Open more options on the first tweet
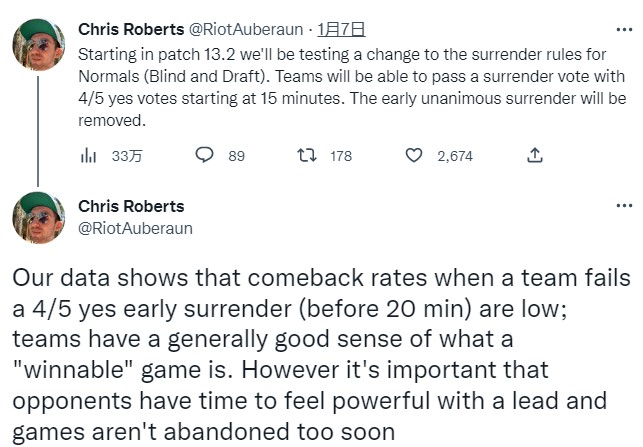Viewport: 643px width, 447px height. (x=624, y=29)
